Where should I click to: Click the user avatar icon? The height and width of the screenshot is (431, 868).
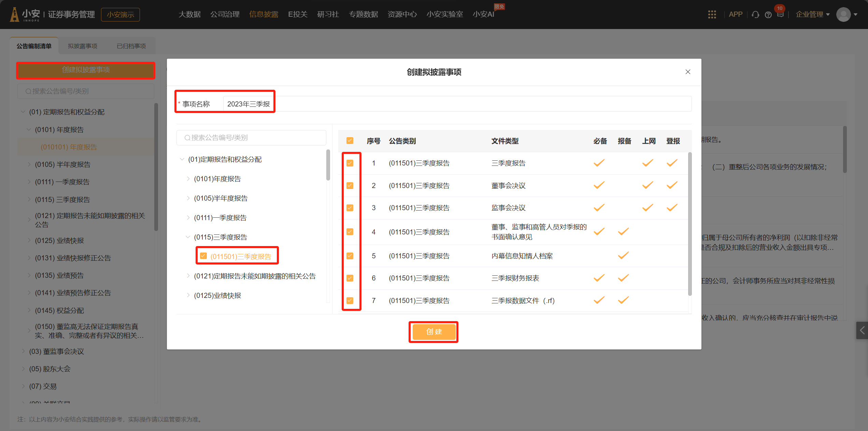click(843, 14)
